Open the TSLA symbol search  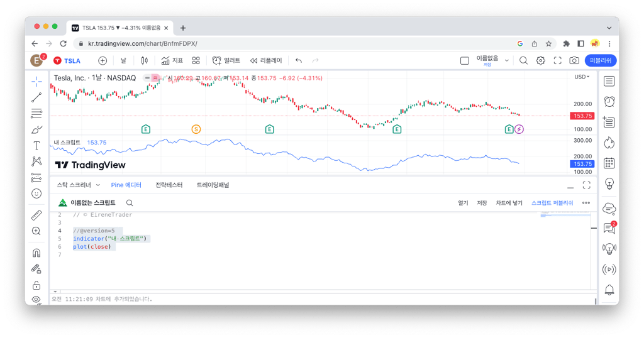pyautogui.click(x=67, y=61)
